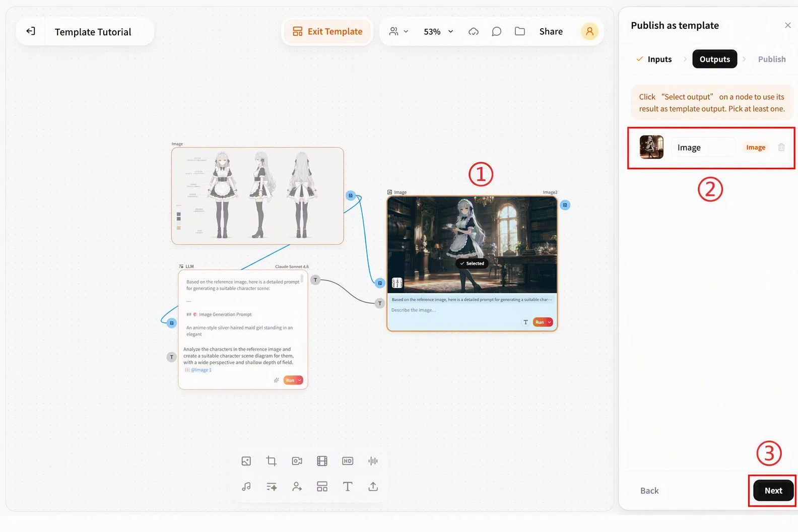The image size is (798, 532).
Task: Click the exit/back arrow icon beside Template Tutorial
Action: click(31, 31)
